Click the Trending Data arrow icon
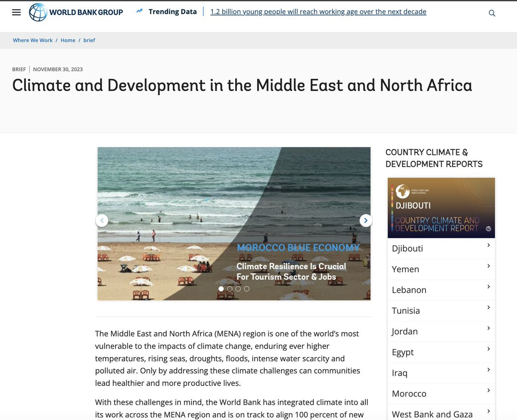517x420 pixels. click(x=140, y=12)
